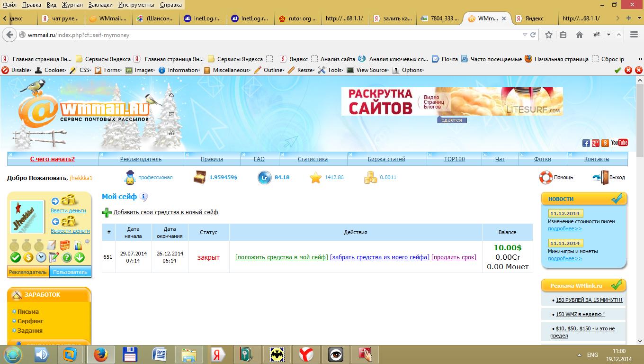
Task: Click the Facebook social icon
Action: tap(586, 143)
